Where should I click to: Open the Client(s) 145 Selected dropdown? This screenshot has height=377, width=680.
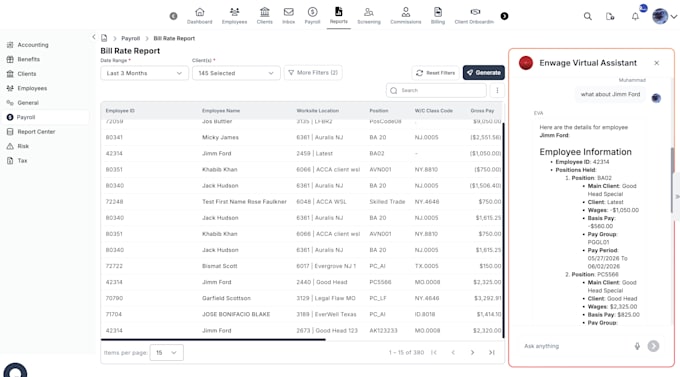coord(236,73)
